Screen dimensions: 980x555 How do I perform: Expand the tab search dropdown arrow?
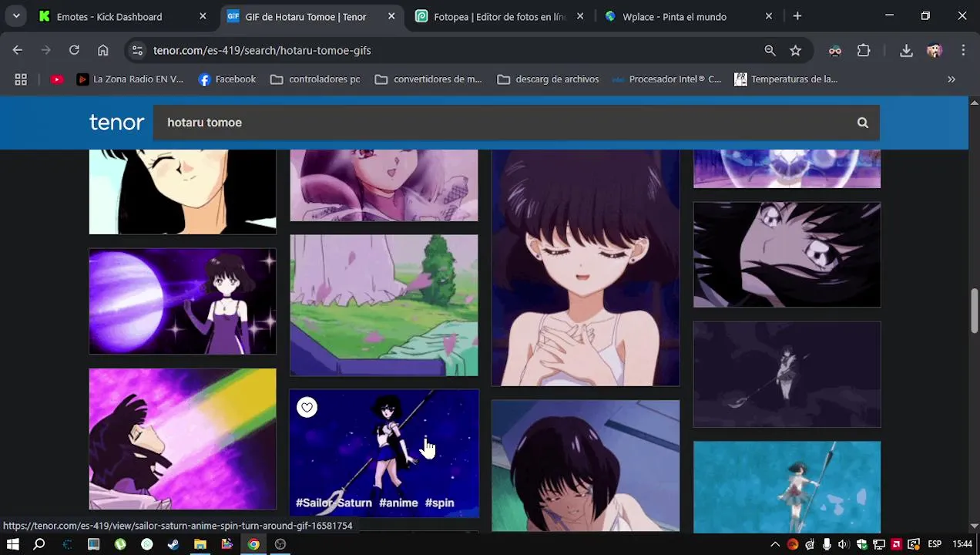point(16,16)
